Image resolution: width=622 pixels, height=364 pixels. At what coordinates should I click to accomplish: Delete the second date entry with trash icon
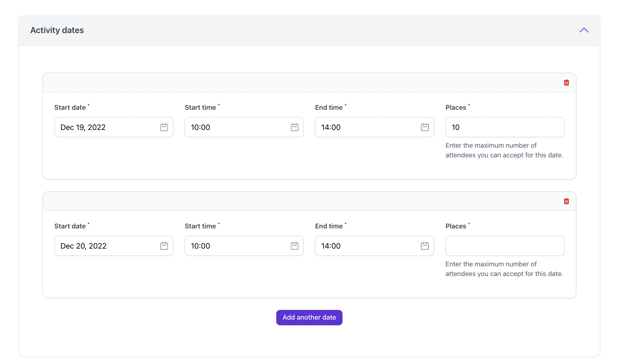pos(566,201)
